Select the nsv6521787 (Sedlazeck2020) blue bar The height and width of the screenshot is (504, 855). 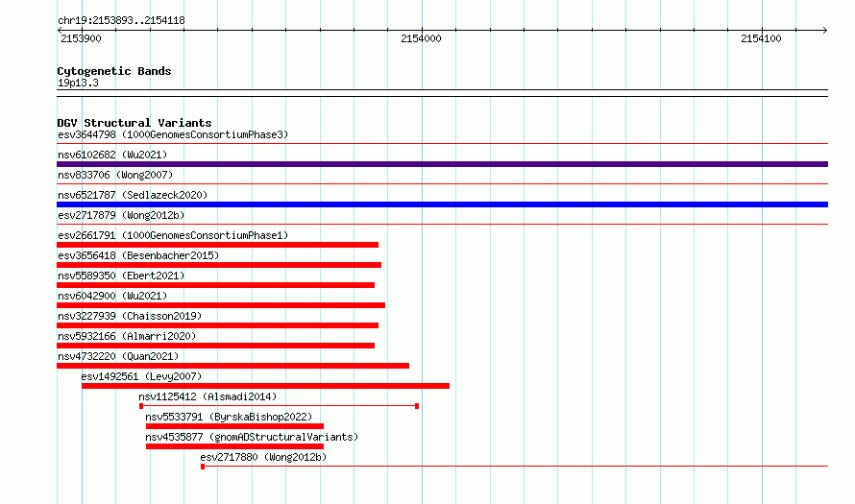442,204
